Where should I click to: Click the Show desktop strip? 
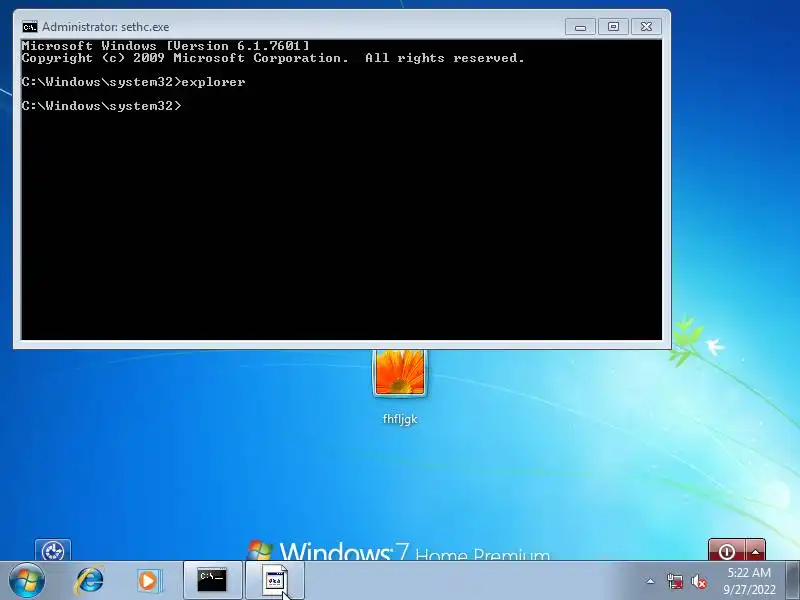pyautogui.click(x=792, y=581)
